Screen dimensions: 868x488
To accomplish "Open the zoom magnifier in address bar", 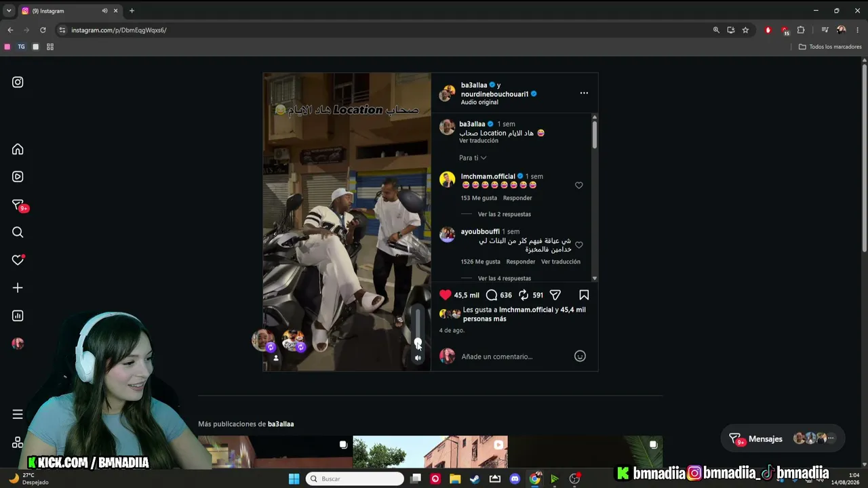I will click(x=716, y=30).
